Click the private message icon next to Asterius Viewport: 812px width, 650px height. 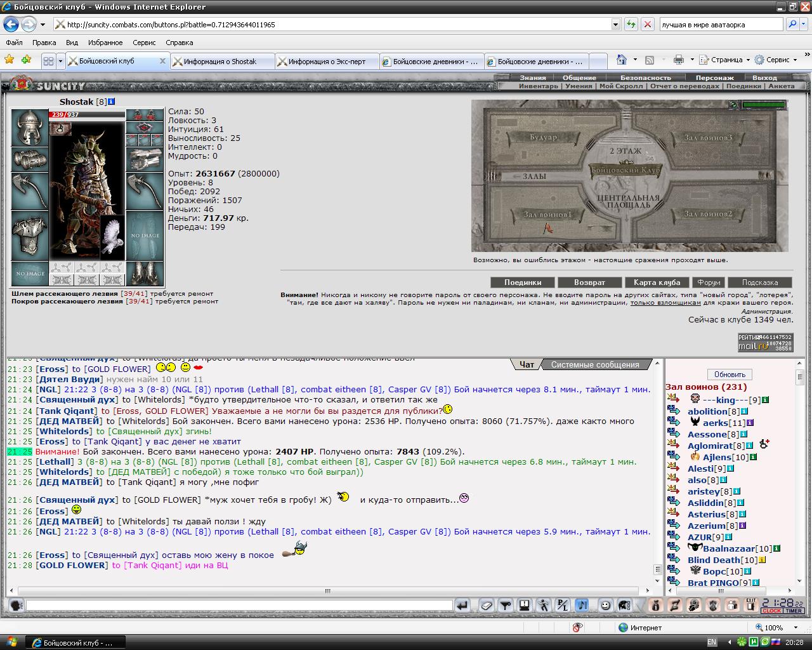[674, 514]
